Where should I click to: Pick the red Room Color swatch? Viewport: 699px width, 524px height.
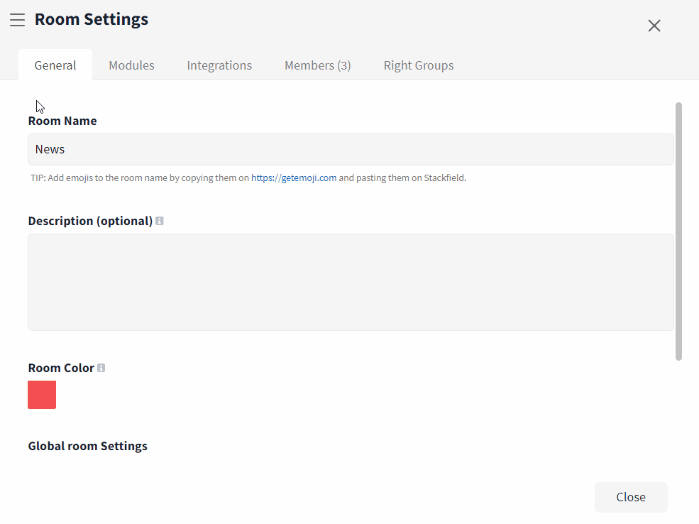(x=42, y=395)
